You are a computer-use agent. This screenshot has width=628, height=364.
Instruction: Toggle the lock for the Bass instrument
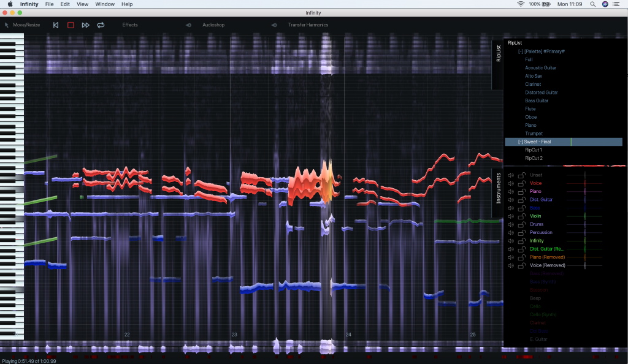pos(521,208)
